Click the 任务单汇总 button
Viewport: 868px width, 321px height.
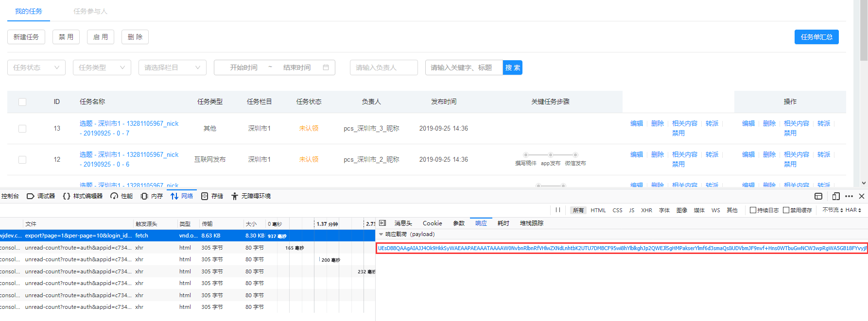click(816, 37)
